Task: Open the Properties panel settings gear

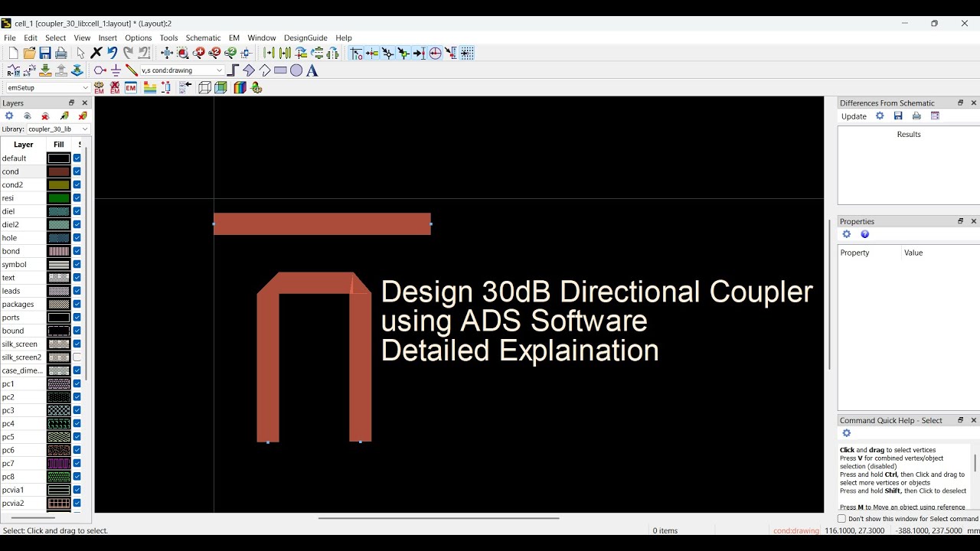Action: pos(847,234)
